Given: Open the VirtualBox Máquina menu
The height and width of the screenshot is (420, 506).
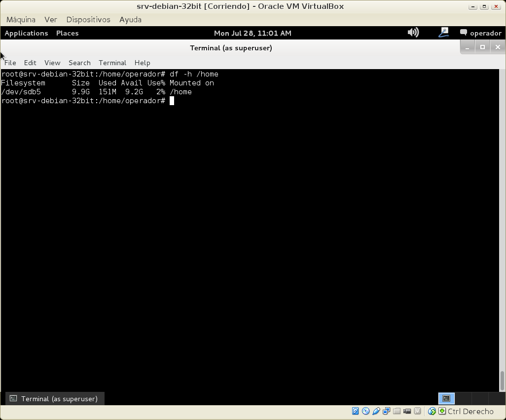Looking at the screenshot, I should click(21, 20).
